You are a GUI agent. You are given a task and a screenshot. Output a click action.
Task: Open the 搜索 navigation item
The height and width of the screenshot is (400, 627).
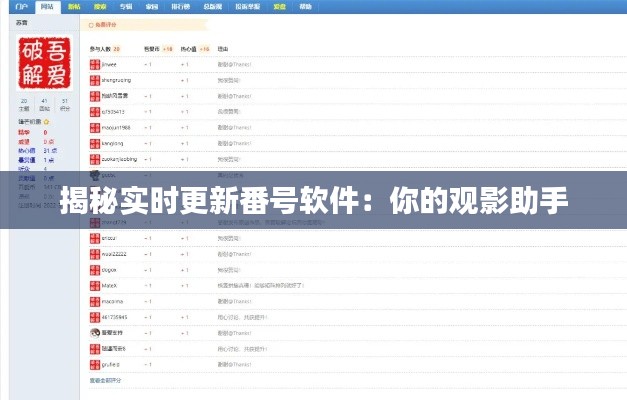tap(100, 6)
